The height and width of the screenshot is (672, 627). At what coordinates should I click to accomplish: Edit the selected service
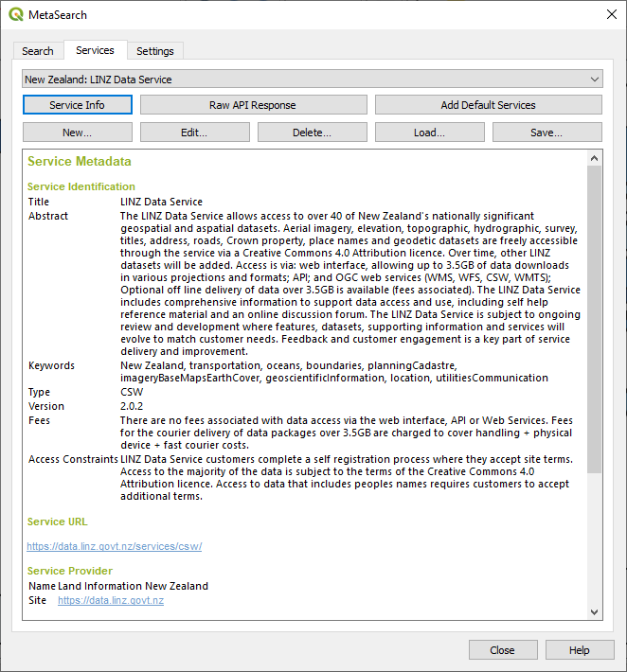194,133
